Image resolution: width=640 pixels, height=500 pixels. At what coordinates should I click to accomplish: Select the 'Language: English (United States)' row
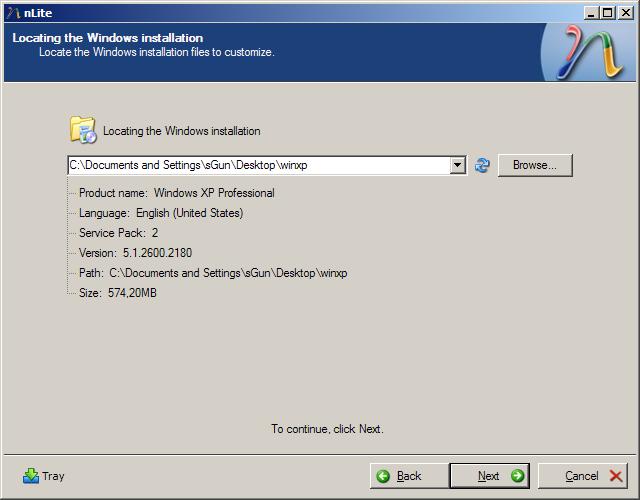(161, 213)
